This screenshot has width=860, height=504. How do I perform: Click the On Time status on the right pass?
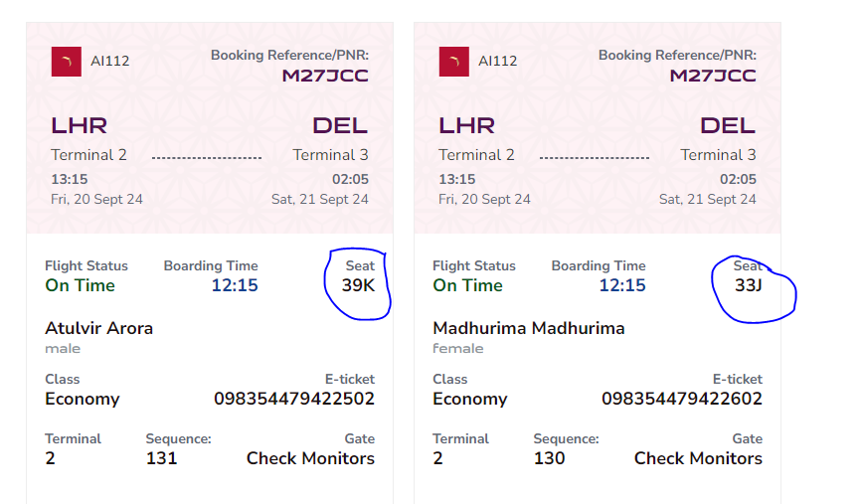point(468,285)
